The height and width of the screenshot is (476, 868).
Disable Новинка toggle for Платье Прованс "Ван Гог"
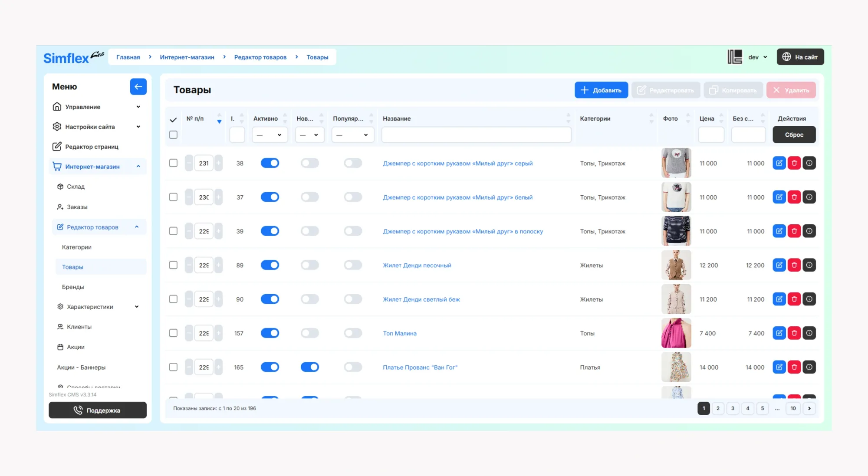tap(309, 367)
